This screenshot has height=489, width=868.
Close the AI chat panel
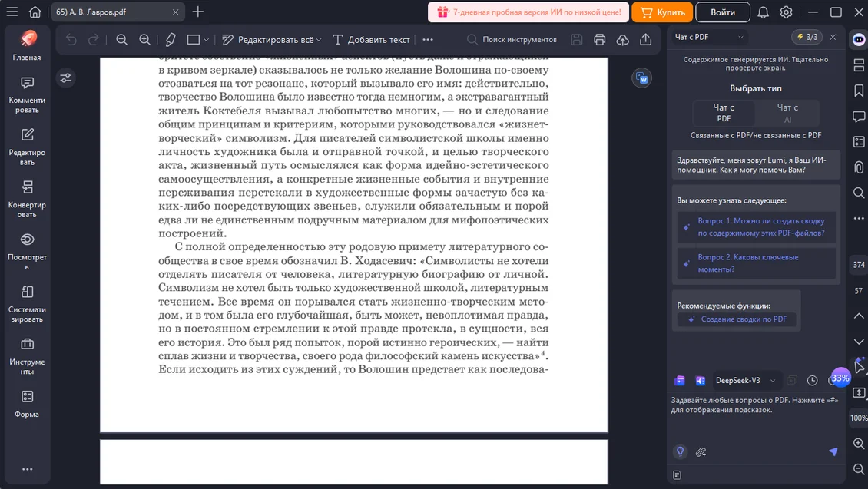pos(833,37)
